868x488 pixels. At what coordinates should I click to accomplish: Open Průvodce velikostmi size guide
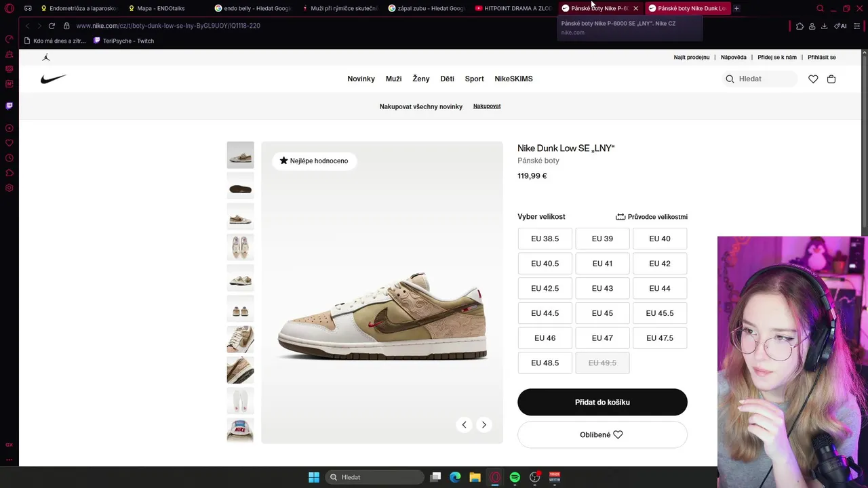652,217
